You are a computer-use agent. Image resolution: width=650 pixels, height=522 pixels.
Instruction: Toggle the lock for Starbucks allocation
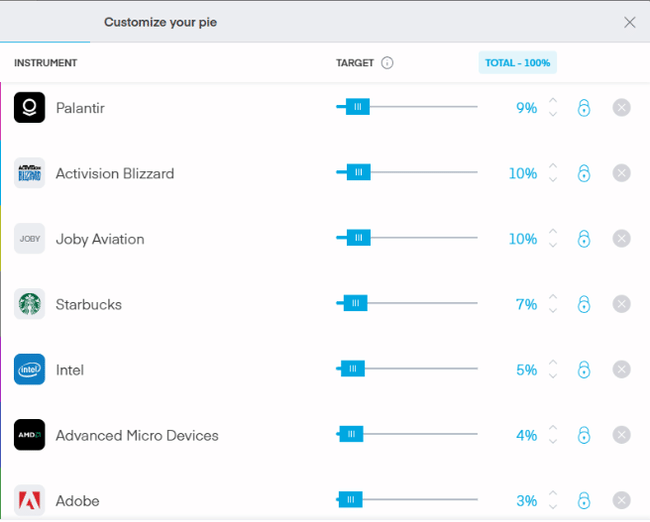(584, 304)
